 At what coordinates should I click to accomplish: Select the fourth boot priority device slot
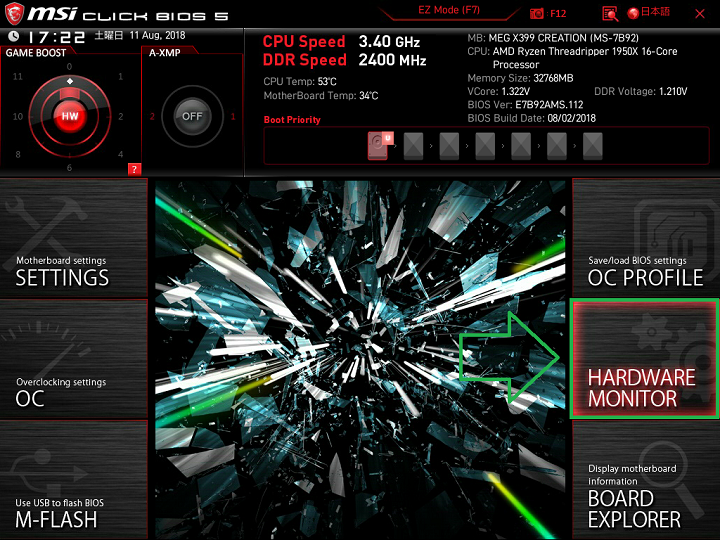pyautogui.click(x=485, y=146)
